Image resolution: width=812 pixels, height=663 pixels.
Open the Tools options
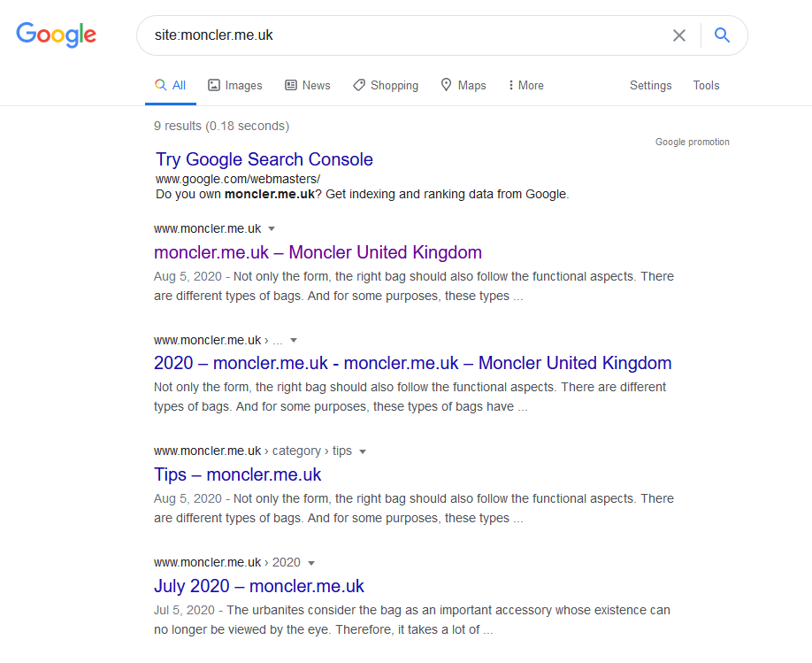(706, 86)
